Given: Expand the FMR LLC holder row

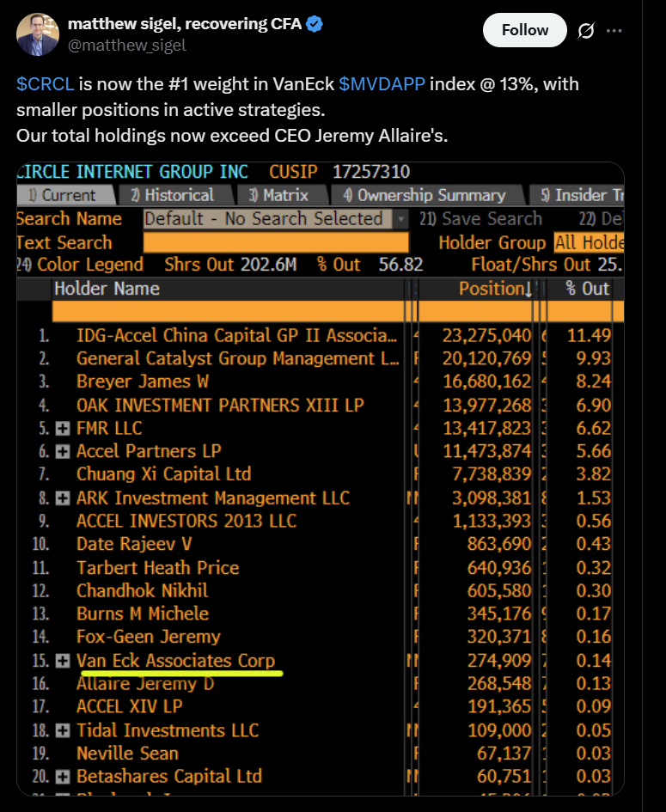Looking at the screenshot, I should click(x=63, y=428).
